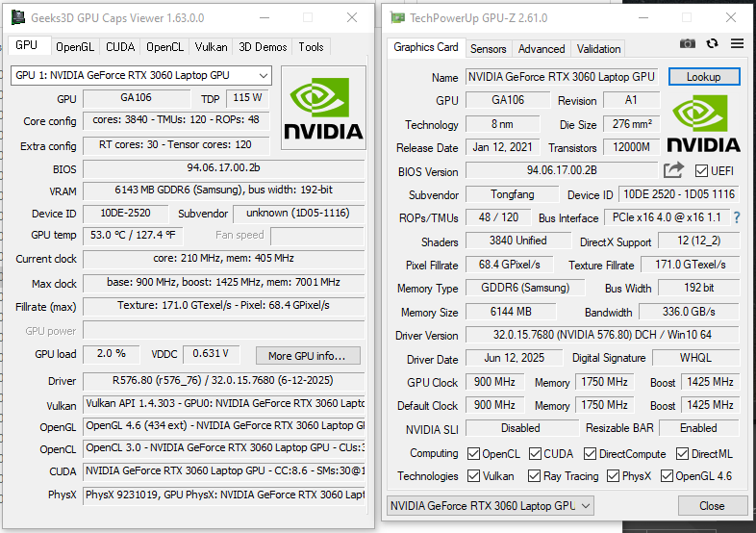Click the Core config field
The height and width of the screenshot is (533, 756).
176,120
